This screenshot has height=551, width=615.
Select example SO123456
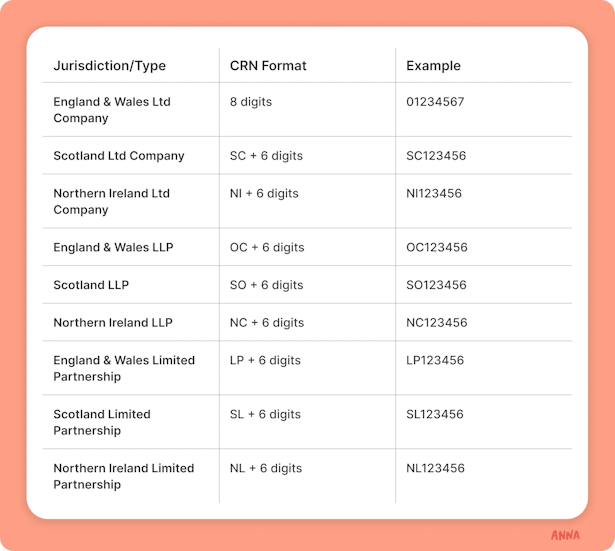436,285
